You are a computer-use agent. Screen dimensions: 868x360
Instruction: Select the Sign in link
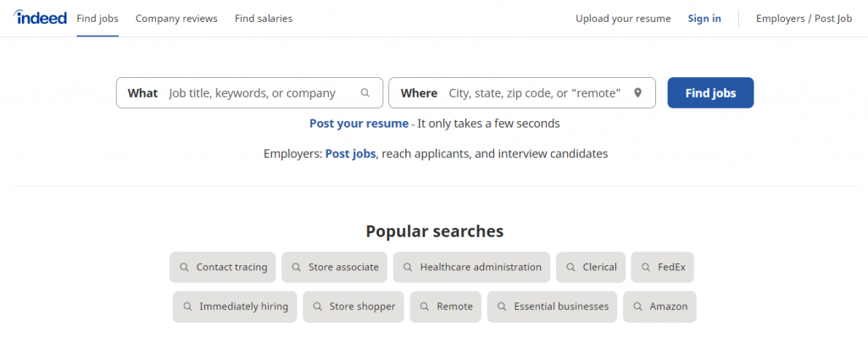click(x=704, y=19)
